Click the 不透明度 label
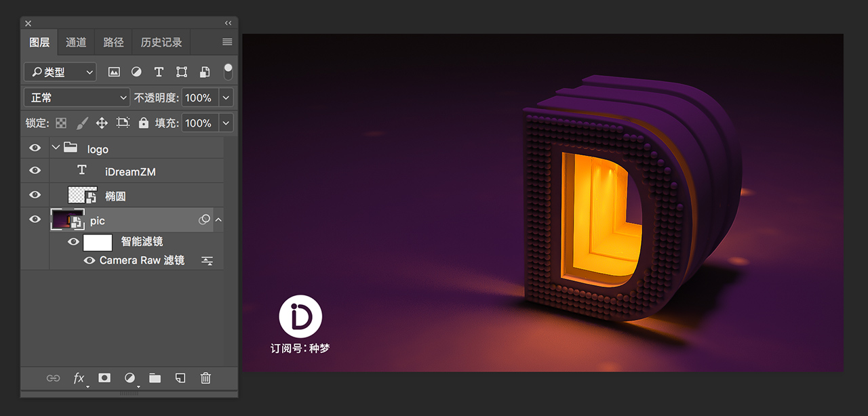Screen dimensions: 868x416 click(156, 98)
